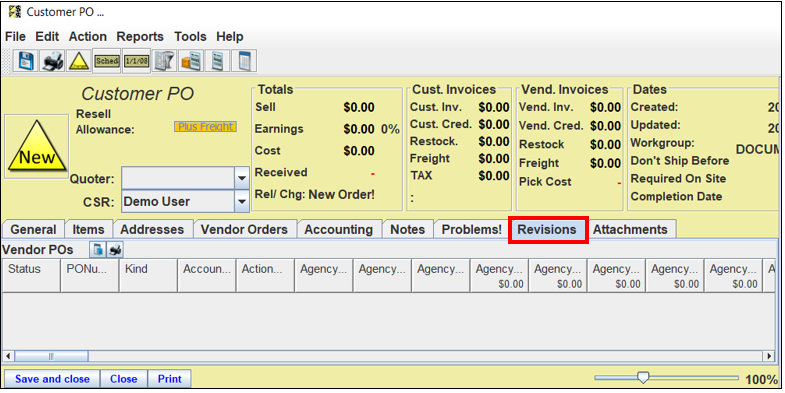Click the application icon in title bar

pos(15,12)
